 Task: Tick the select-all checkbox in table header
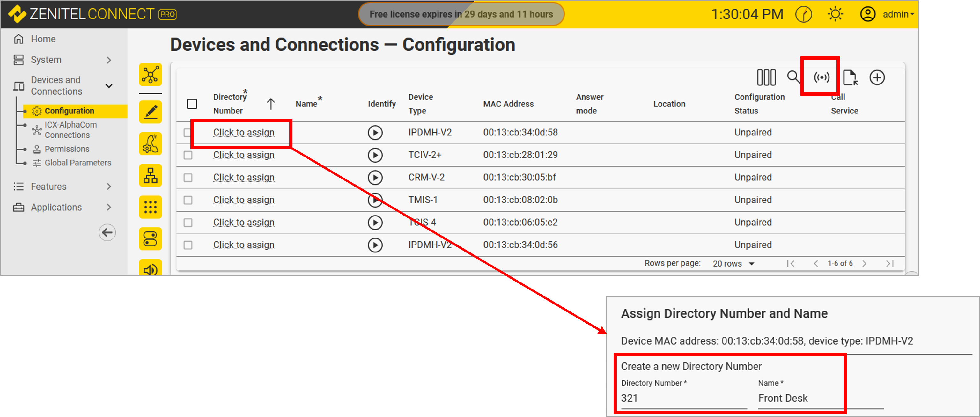(x=192, y=104)
